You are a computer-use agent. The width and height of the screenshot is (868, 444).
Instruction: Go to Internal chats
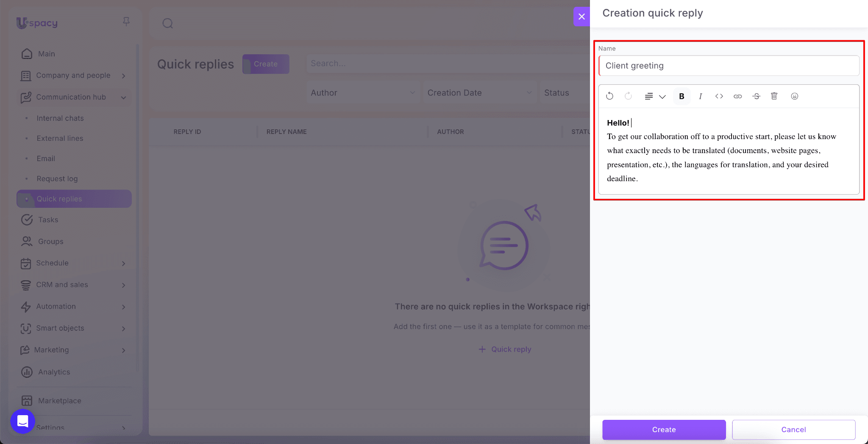point(60,118)
